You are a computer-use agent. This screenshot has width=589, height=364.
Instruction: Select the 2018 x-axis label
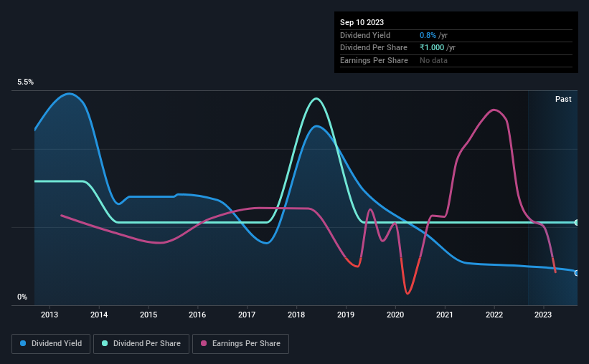(x=296, y=315)
